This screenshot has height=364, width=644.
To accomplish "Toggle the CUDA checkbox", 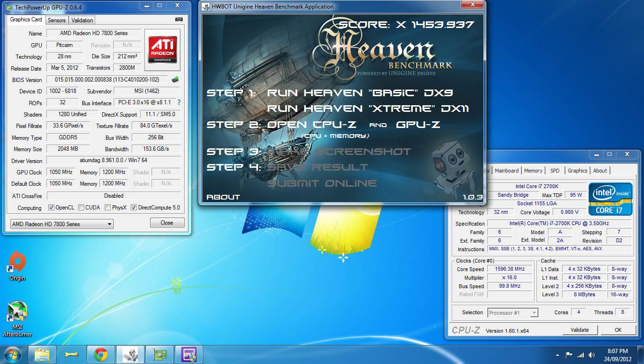I will [x=81, y=208].
